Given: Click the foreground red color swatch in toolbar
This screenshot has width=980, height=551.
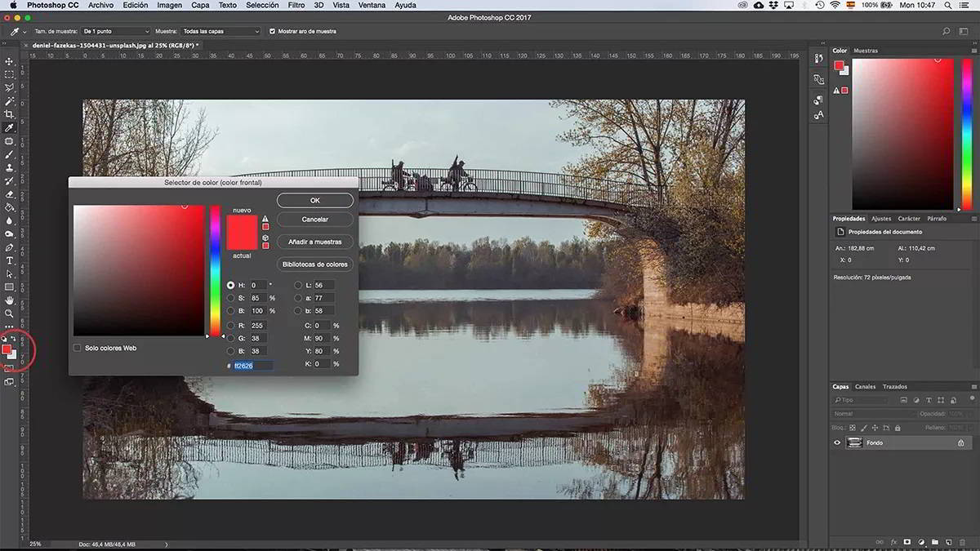Looking at the screenshot, I should tap(7, 349).
